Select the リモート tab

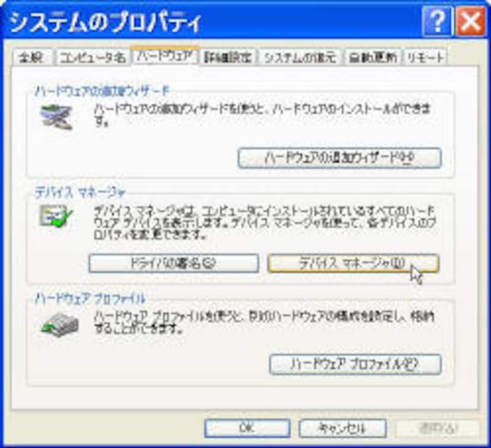(425, 57)
